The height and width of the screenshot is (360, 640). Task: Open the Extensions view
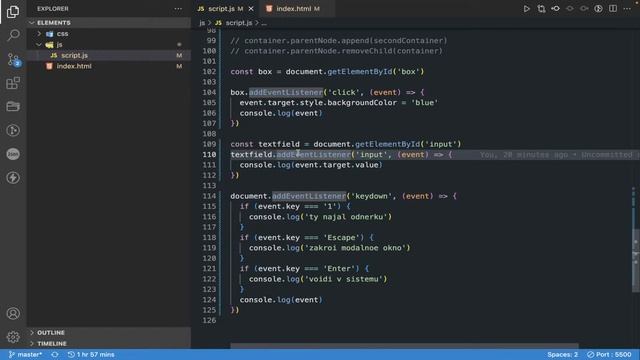[x=13, y=83]
